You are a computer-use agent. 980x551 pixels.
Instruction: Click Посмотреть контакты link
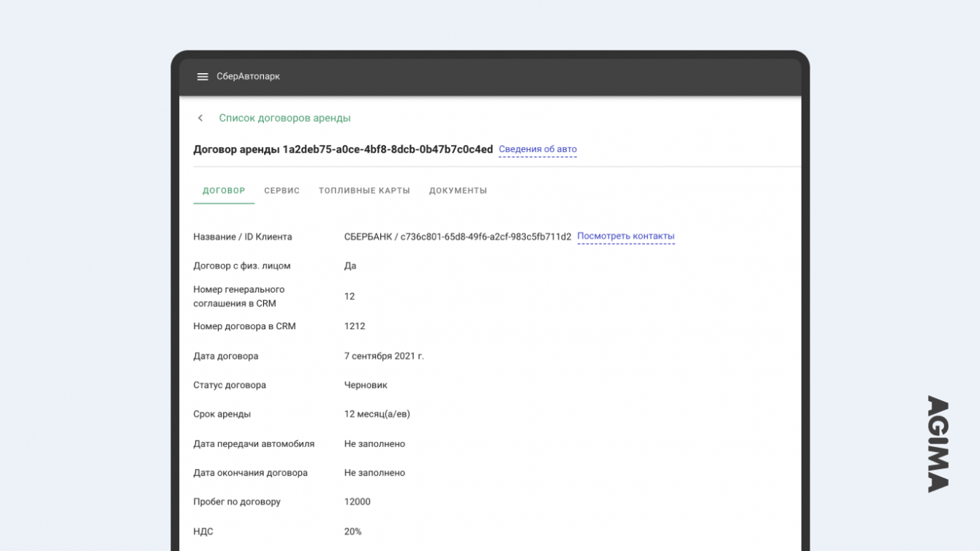pyautogui.click(x=625, y=236)
